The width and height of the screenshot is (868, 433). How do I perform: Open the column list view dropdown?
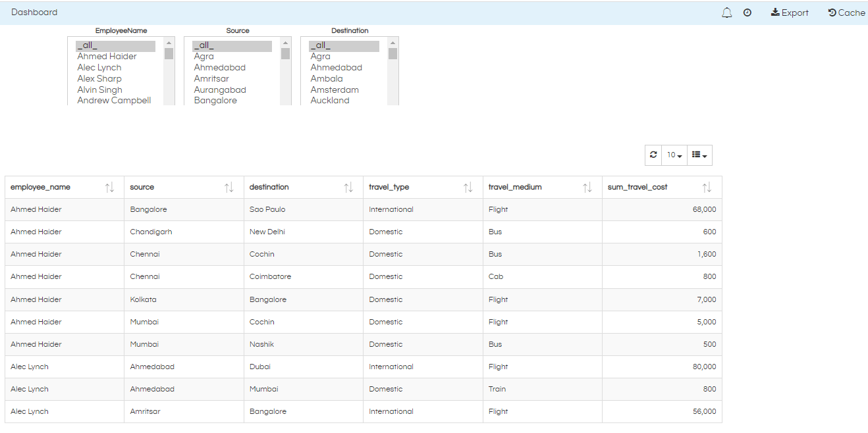699,155
